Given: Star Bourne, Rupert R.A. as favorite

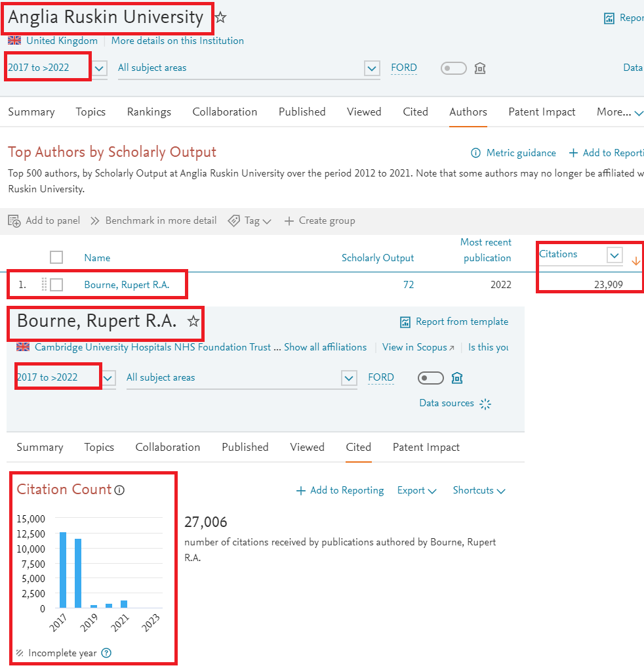Looking at the screenshot, I should coord(193,321).
